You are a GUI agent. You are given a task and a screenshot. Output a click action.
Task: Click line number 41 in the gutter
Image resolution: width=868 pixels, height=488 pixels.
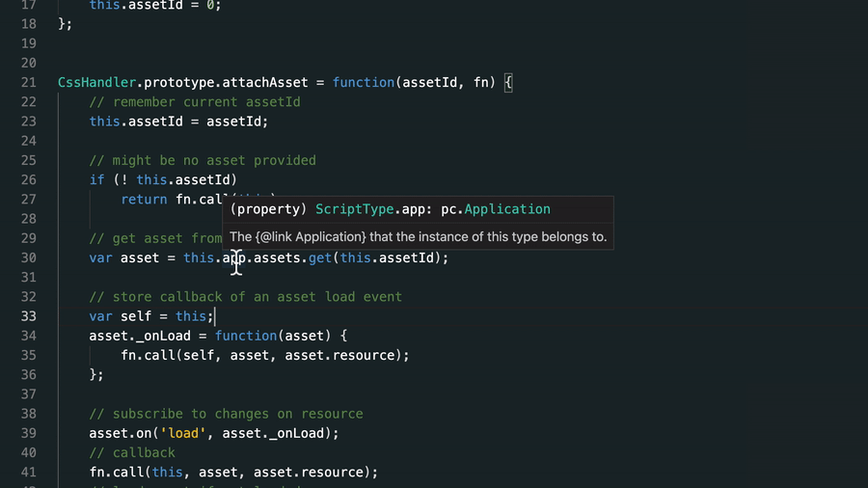tap(27, 473)
